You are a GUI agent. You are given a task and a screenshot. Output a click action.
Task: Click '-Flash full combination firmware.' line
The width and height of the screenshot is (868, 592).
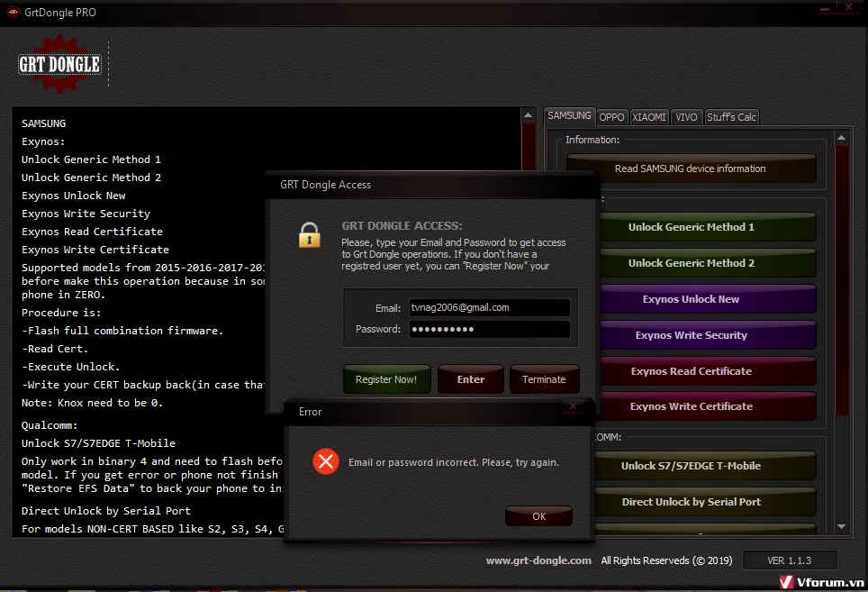pyautogui.click(x=122, y=331)
